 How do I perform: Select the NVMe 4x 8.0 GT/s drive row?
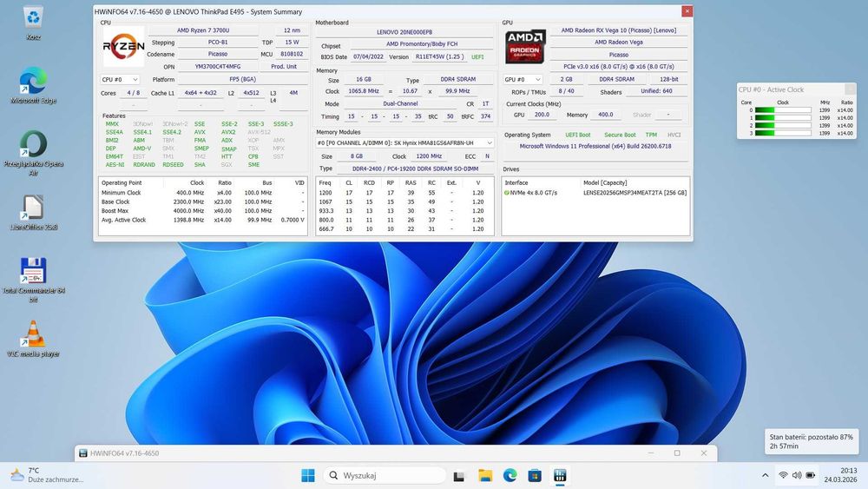pos(595,193)
